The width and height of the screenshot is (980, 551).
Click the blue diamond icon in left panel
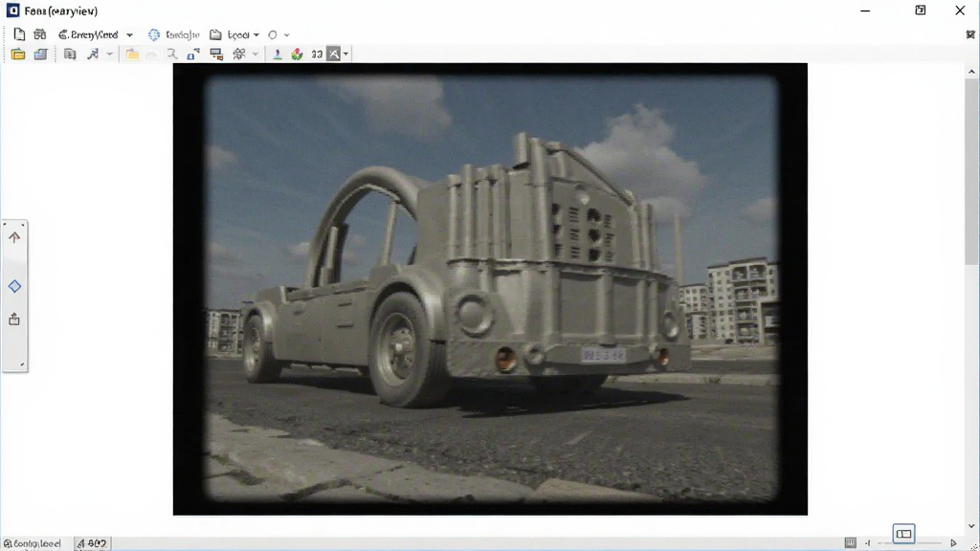[x=14, y=286]
